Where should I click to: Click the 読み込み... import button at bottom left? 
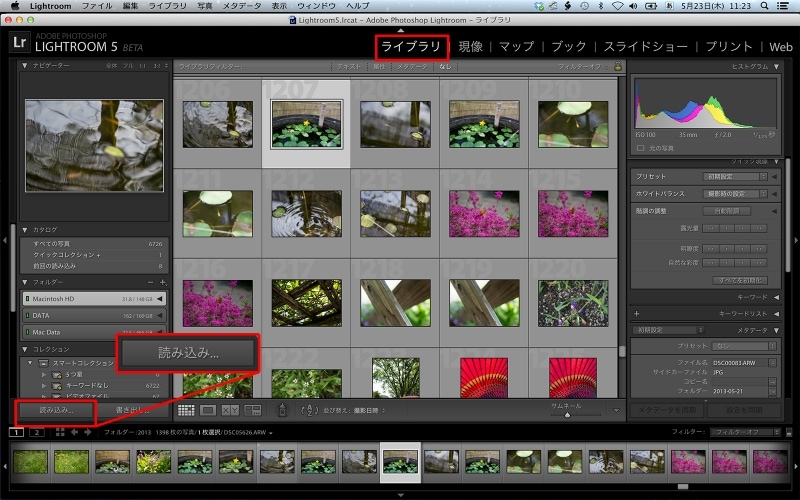pyautogui.click(x=56, y=410)
